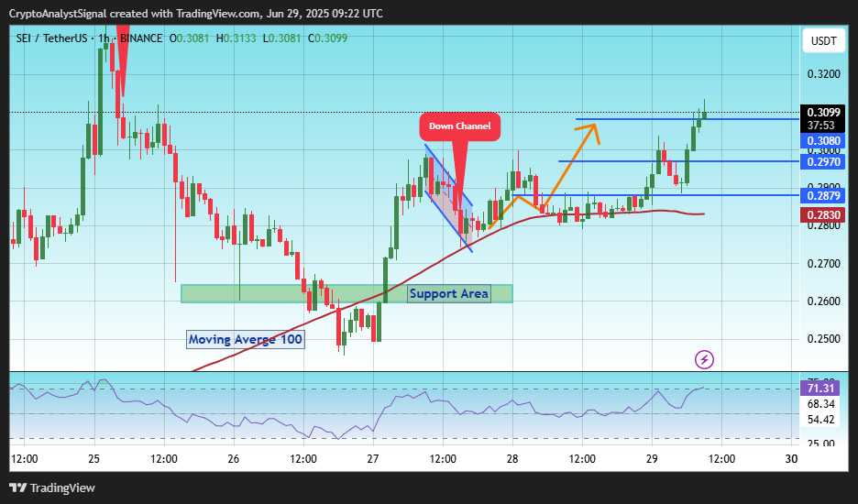This screenshot has height=504, width=858.
Task: Click the high value H0.3133
Action: 236,38
